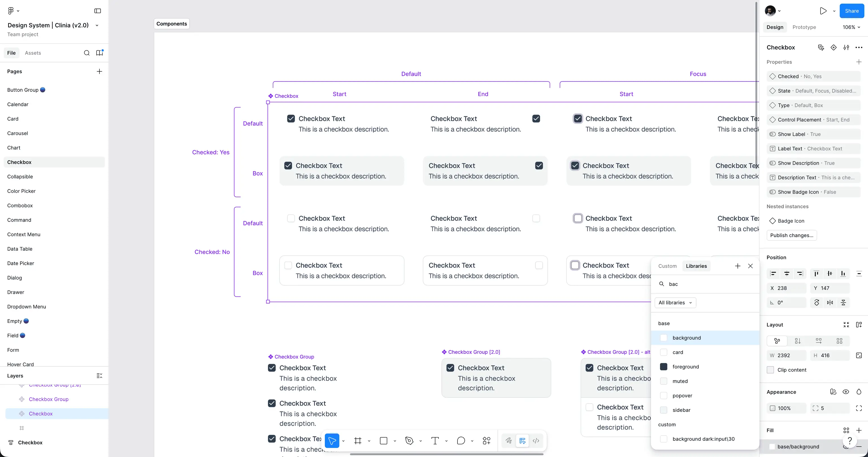Expand the Frame tool options chevron
This screenshot has width=868, height=457.
click(x=369, y=441)
